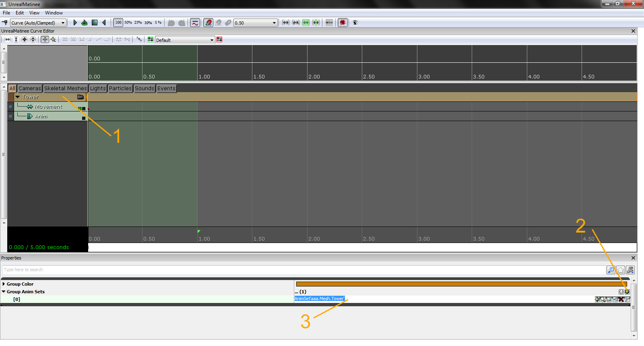Image resolution: width=644 pixels, height=346 pixels.
Task: Click the Pan/Edit mode icon in the curve editor
Action: click(x=45, y=39)
